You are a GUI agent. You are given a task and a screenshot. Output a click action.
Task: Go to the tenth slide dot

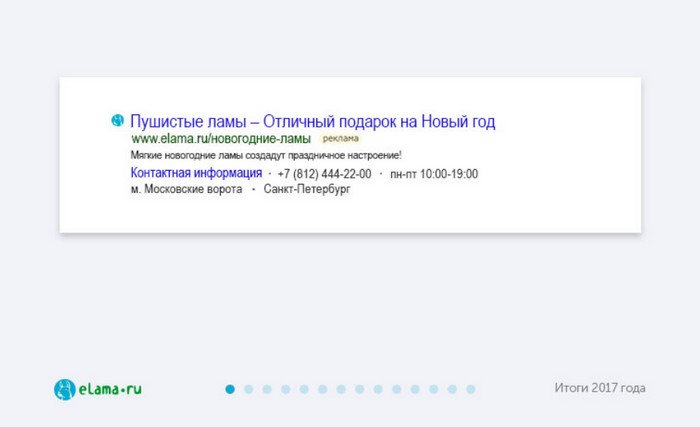[397, 389]
